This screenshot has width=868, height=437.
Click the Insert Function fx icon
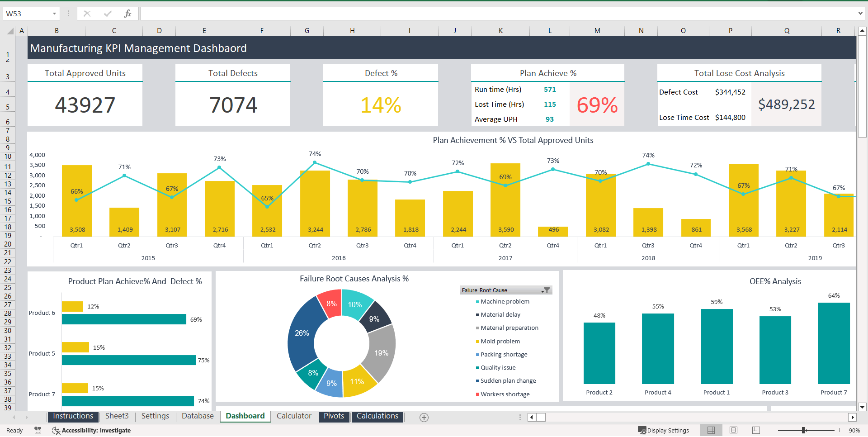(127, 14)
